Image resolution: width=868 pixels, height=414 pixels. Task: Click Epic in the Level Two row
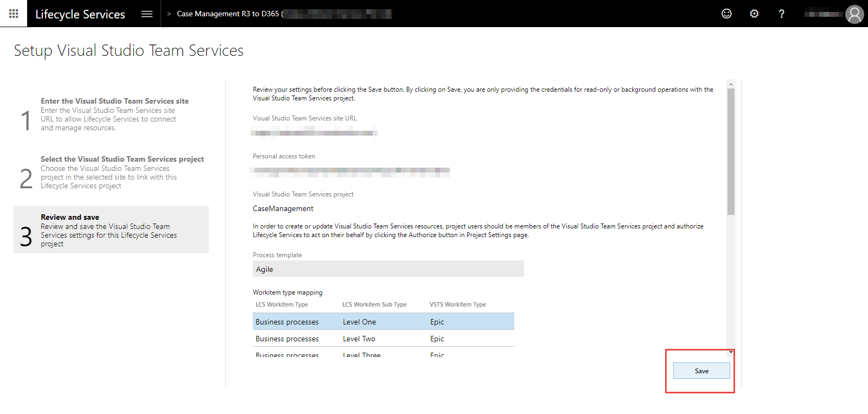pyautogui.click(x=437, y=339)
